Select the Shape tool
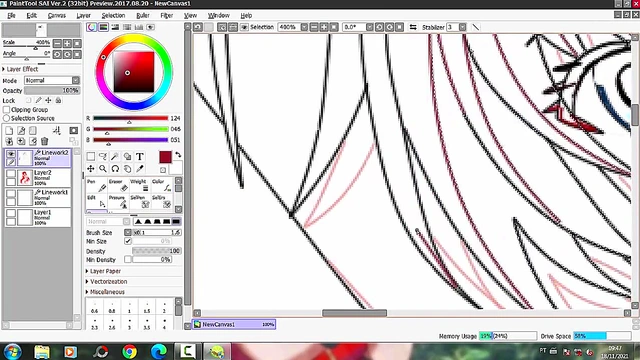This screenshot has width=640, height=360. coord(127,157)
